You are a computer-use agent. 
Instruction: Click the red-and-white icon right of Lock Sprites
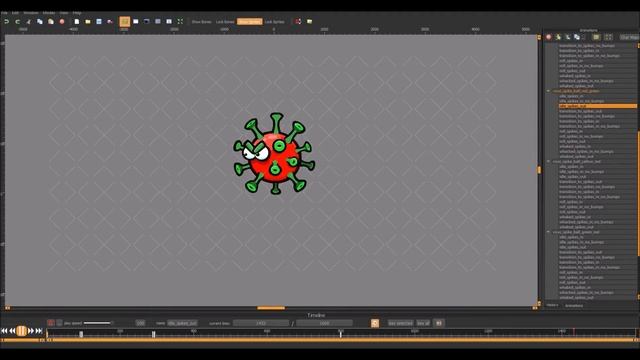(x=298, y=21)
